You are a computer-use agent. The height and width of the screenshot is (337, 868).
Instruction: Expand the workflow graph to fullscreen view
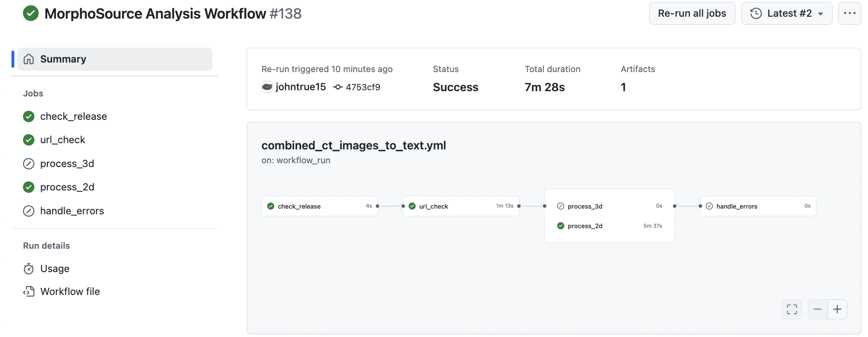(792, 309)
